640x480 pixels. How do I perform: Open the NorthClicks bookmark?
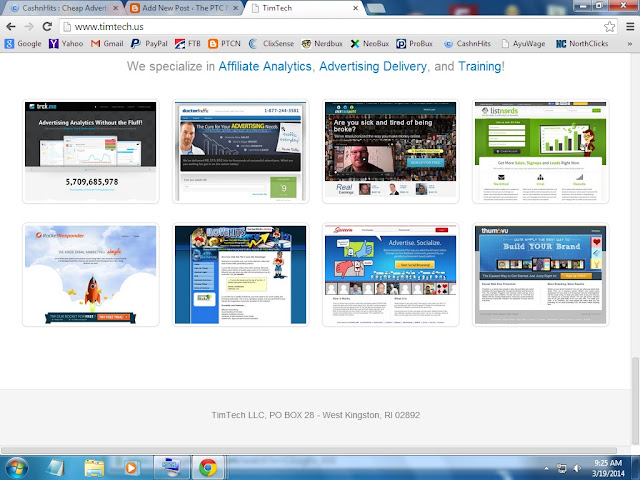[582, 44]
